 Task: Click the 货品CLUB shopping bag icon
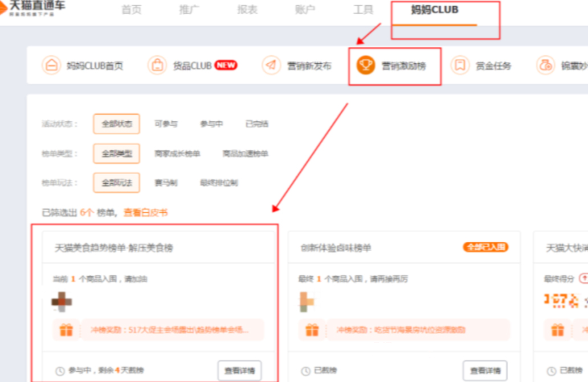click(157, 66)
